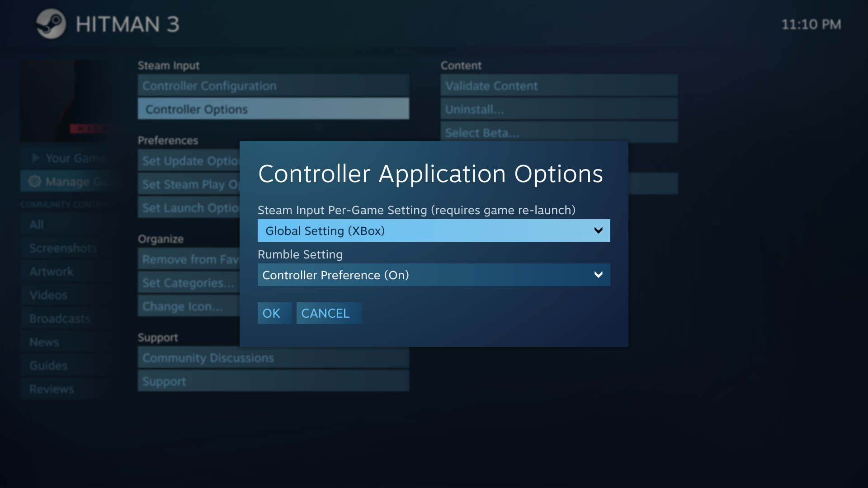Expand the Global Setting (XBox) selection chevron
Viewport: 868px width, 488px height.
click(x=599, y=230)
